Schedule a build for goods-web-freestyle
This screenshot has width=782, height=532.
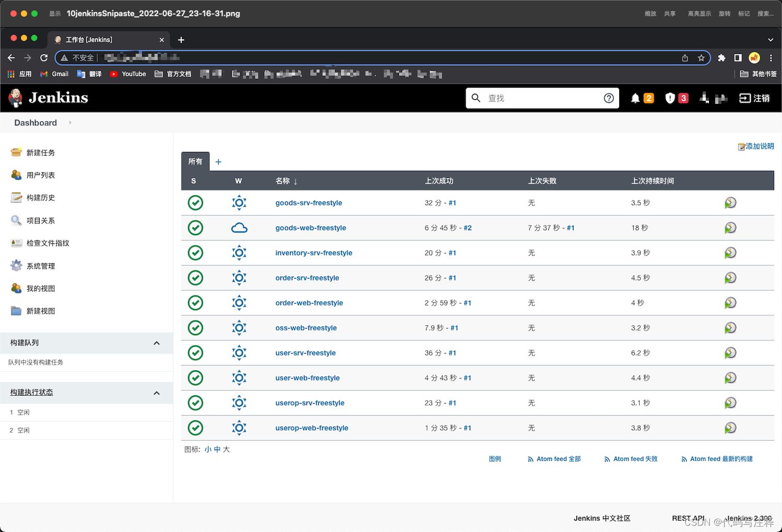tap(730, 228)
